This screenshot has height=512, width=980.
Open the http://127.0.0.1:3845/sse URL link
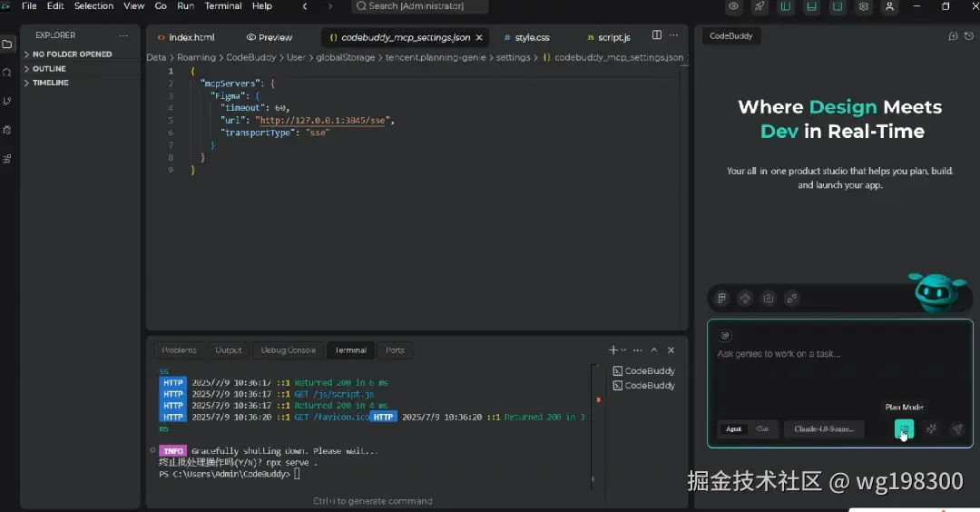(322, 121)
